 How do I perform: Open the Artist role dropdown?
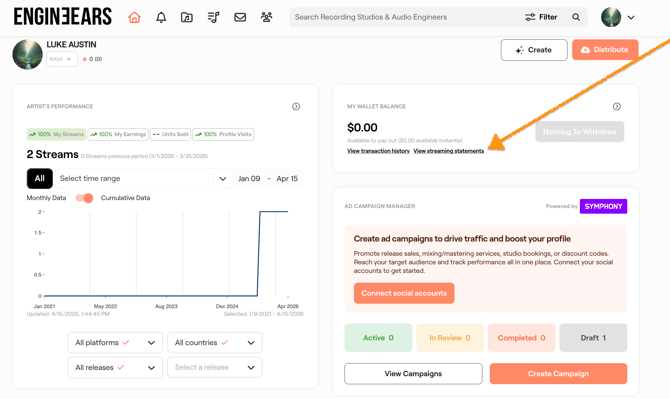62,59
